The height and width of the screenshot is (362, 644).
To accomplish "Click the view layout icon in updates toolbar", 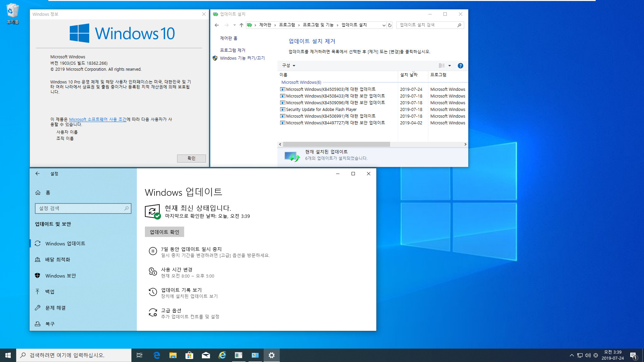I will (442, 66).
